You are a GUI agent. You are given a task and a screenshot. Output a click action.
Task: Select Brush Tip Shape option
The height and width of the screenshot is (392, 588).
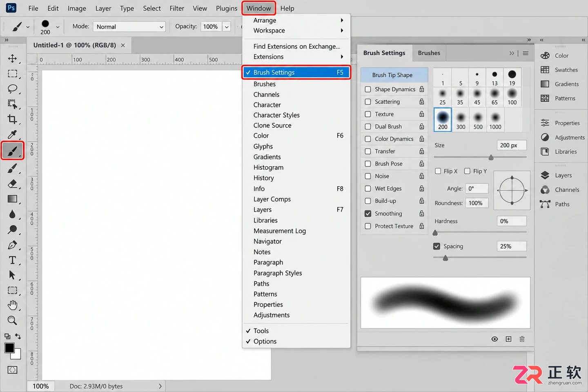click(394, 75)
